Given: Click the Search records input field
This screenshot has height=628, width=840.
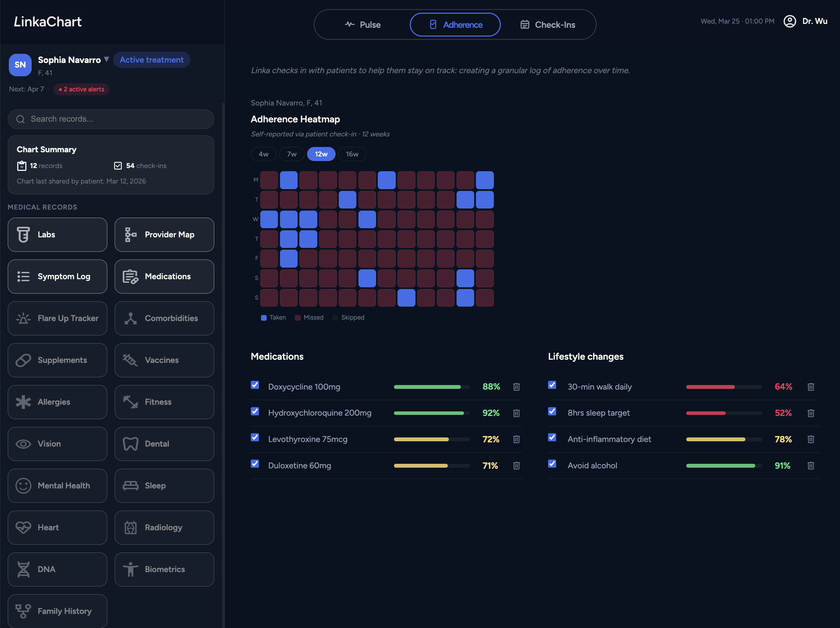Looking at the screenshot, I should (x=111, y=119).
